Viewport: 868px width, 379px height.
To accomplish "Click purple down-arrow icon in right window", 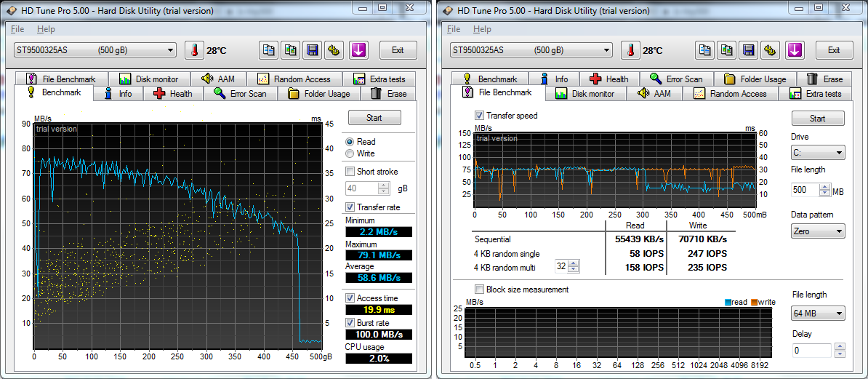I will pos(795,50).
